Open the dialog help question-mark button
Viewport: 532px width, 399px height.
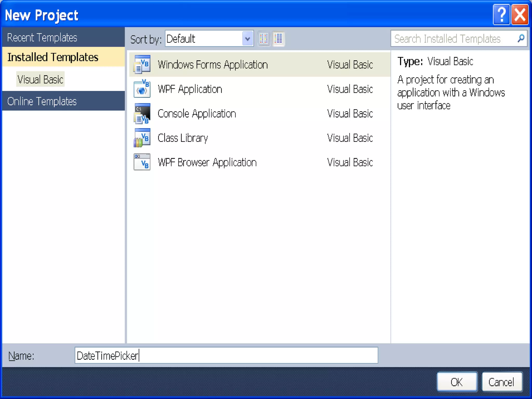pos(501,15)
